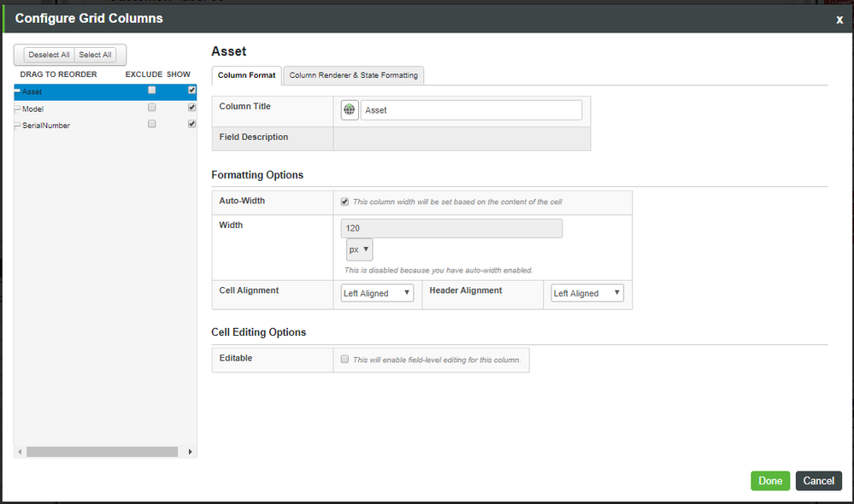Click the drag handle next to Model
This screenshot has width=854, height=504.
pyautogui.click(x=16, y=108)
